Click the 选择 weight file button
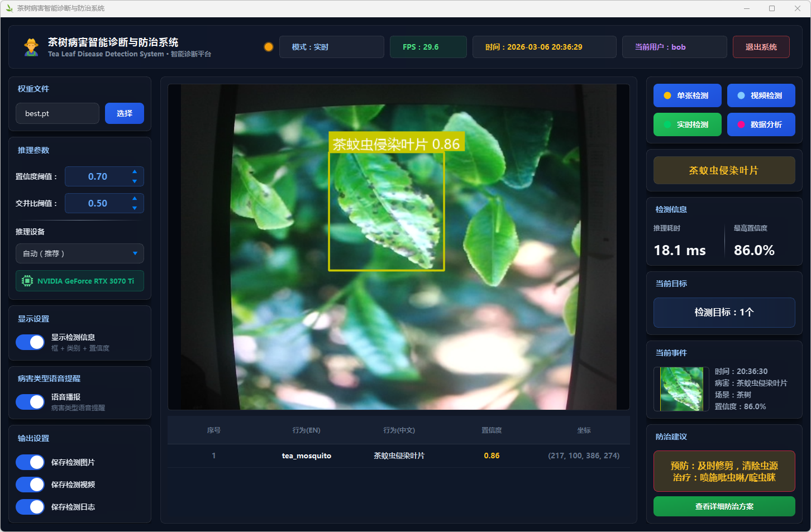The image size is (811, 532). click(x=125, y=113)
